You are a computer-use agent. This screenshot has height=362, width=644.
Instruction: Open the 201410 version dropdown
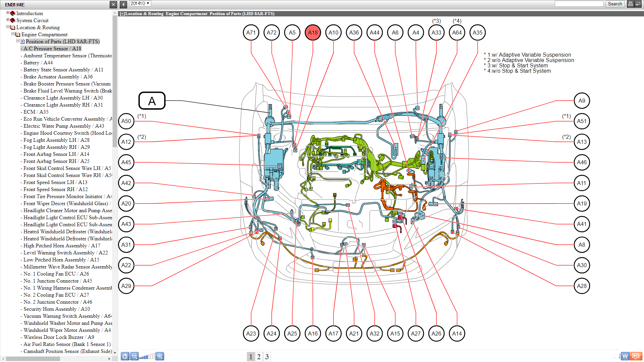click(140, 3)
